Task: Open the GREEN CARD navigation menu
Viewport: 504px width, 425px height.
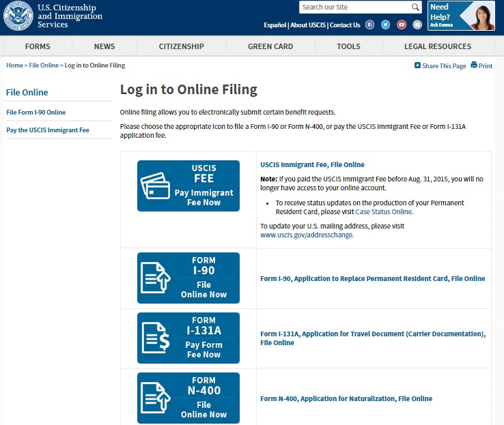Action: tap(270, 46)
